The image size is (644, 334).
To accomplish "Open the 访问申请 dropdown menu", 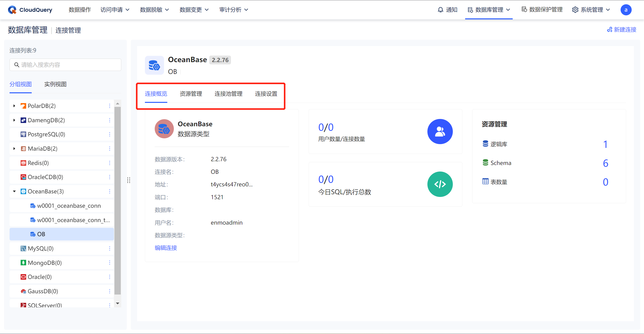I will point(115,10).
